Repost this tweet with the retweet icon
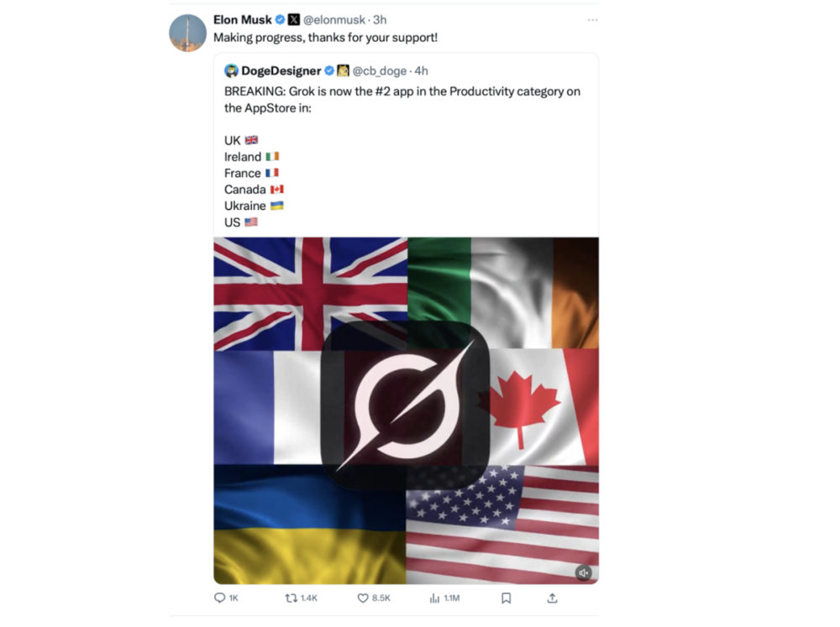 point(291,598)
